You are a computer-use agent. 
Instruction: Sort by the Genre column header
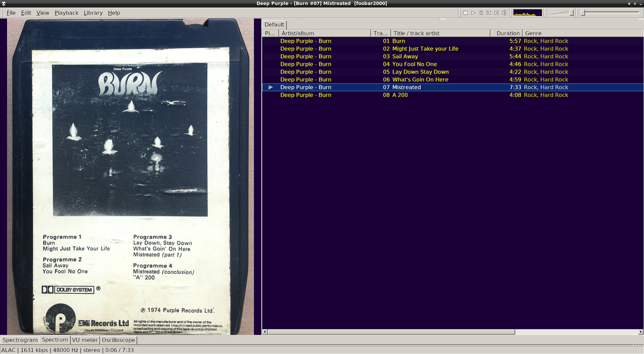pyautogui.click(x=583, y=33)
